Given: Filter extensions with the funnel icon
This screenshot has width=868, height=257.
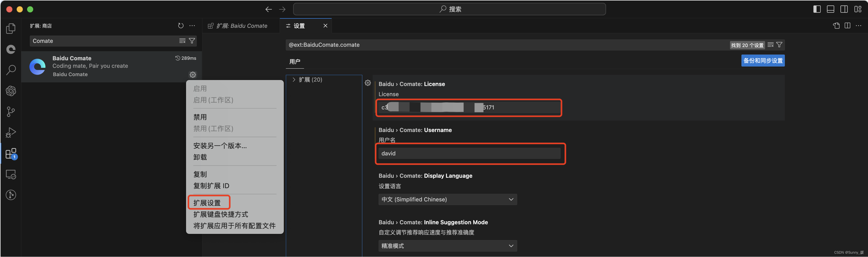Looking at the screenshot, I should point(192,41).
